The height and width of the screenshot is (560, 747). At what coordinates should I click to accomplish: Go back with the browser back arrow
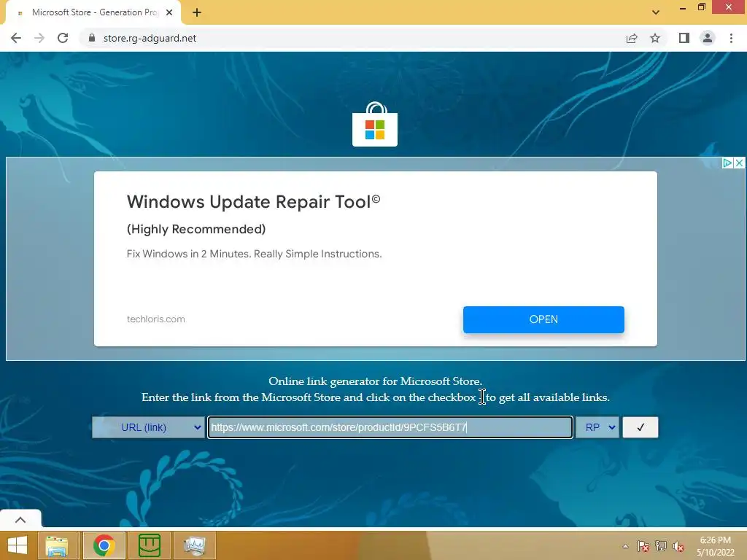pyautogui.click(x=16, y=38)
